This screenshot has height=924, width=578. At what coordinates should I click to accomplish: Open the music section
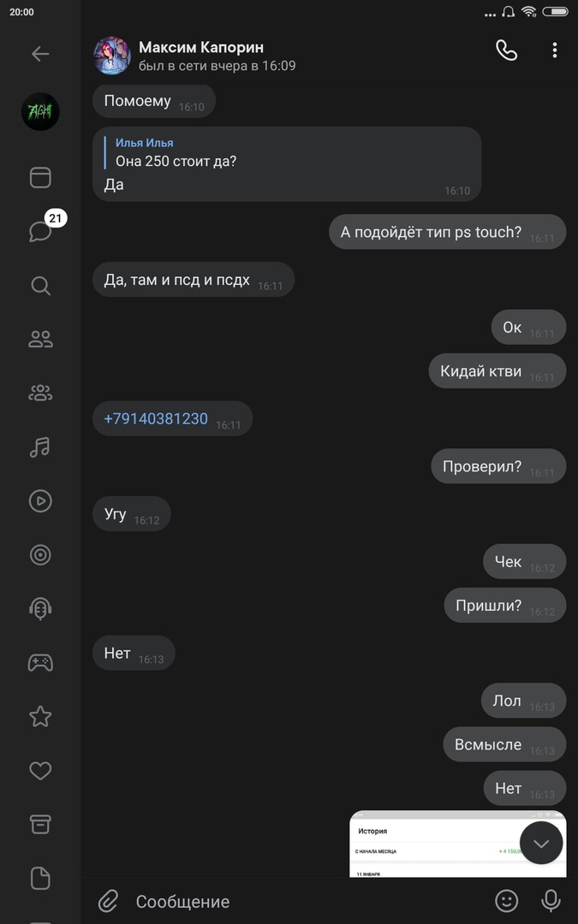(40, 447)
